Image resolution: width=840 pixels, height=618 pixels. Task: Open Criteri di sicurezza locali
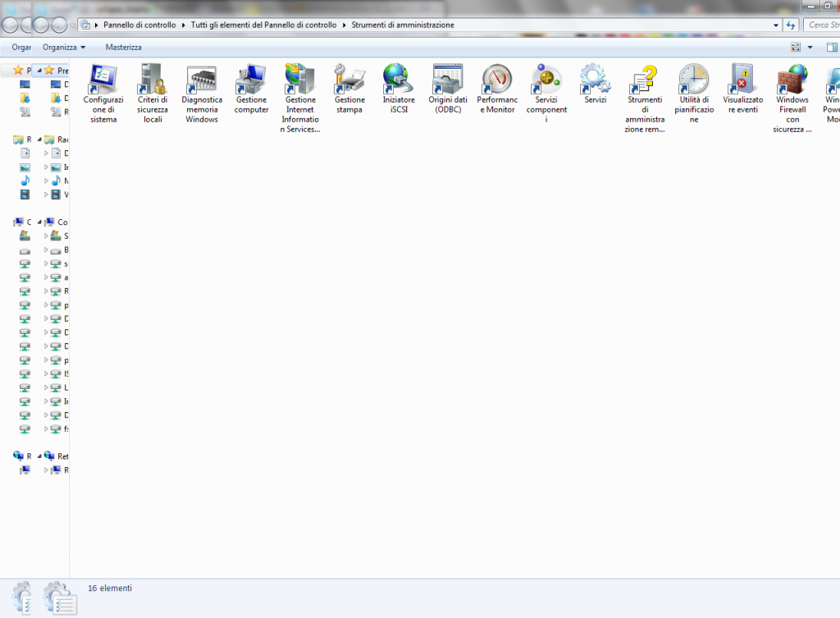[153, 94]
